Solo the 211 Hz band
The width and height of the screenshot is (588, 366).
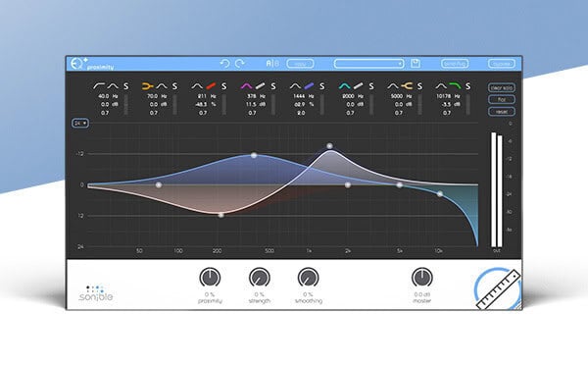pyautogui.click(x=223, y=86)
